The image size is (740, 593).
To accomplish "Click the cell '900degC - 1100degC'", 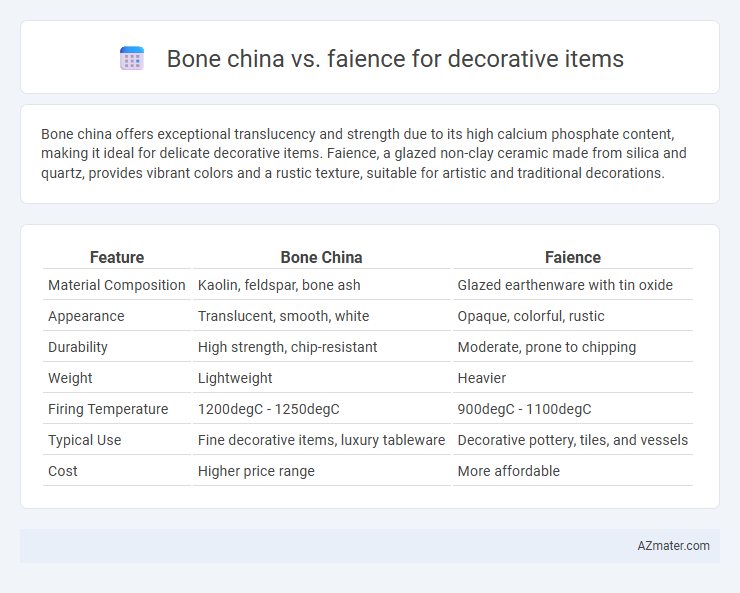I will point(524,409).
